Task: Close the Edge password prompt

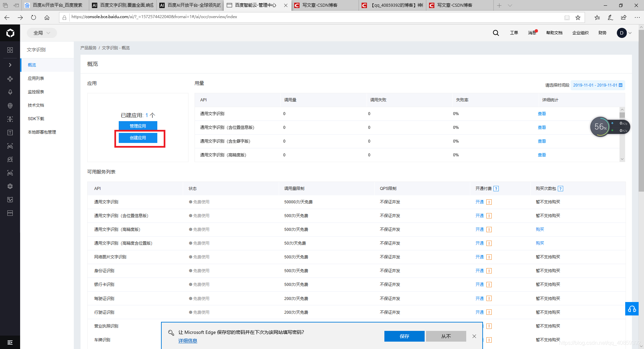Action: coord(474,336)
